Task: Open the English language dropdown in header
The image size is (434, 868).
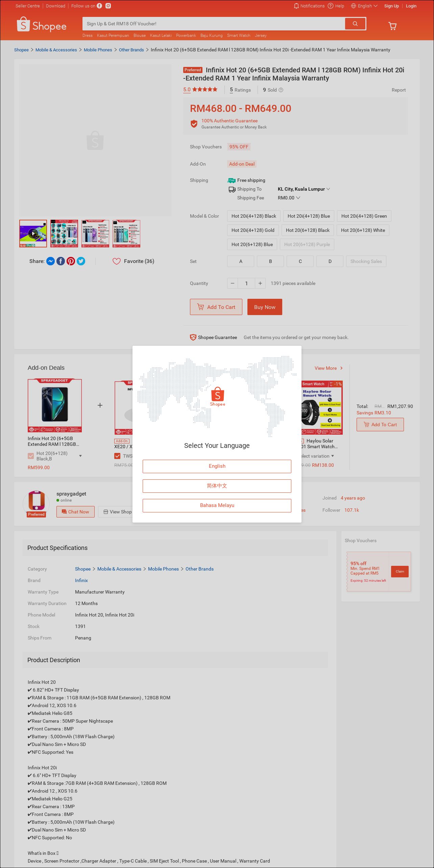Action: (x=364, y=6)
